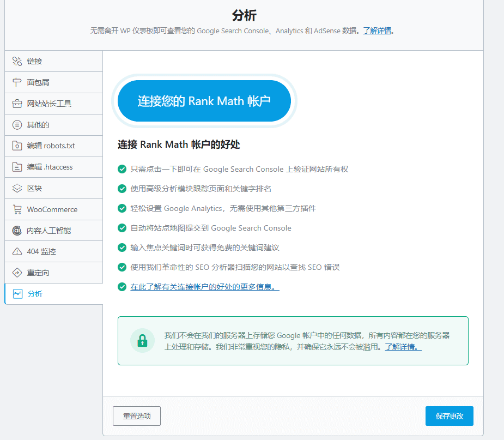504x440 pixels.
Task: Click the 其他的 circled-lines icon
Action: pos(17,125)
